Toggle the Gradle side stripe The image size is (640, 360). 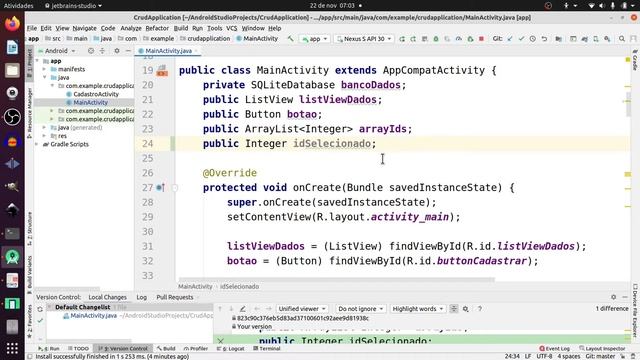tap(635, 60)
